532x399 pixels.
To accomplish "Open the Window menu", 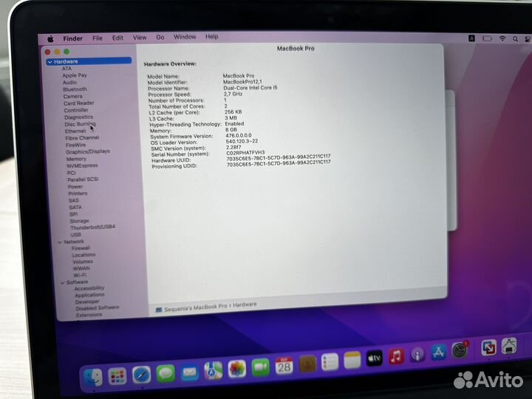I will (185, 37).
